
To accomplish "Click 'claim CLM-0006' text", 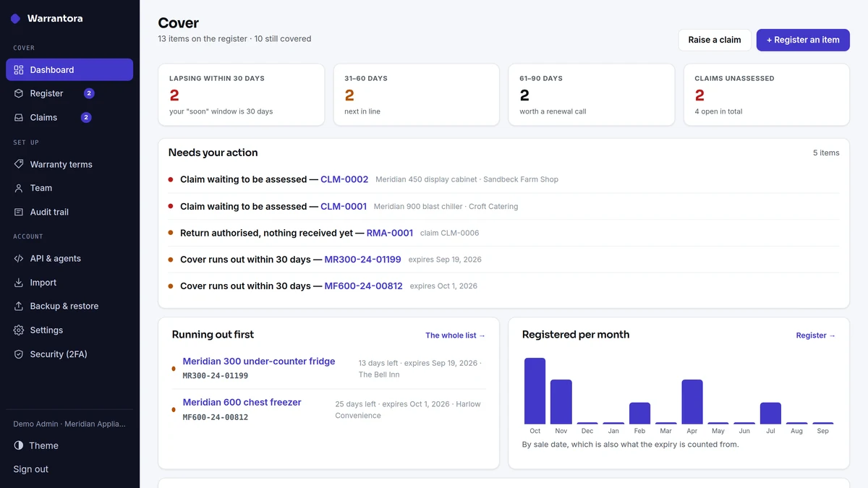I will (x=449, y=233).
